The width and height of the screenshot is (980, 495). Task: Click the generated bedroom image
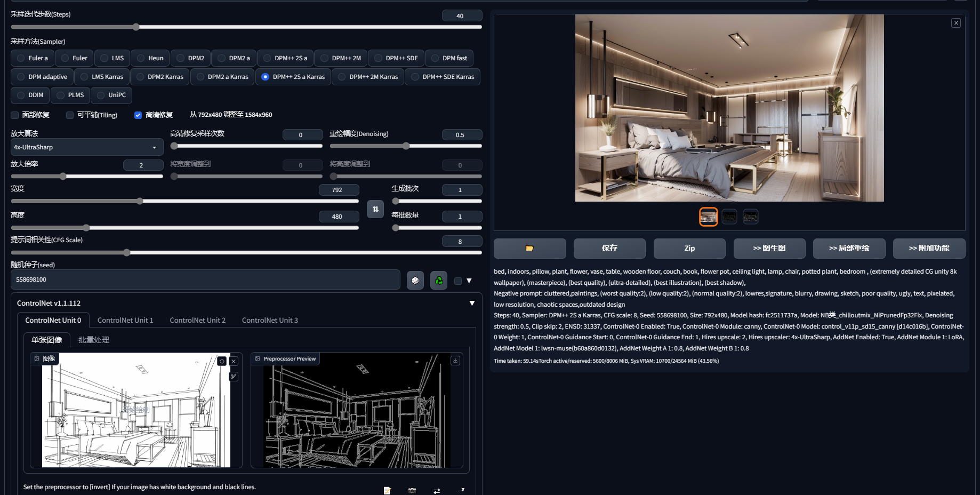click(x=729, y=108)
